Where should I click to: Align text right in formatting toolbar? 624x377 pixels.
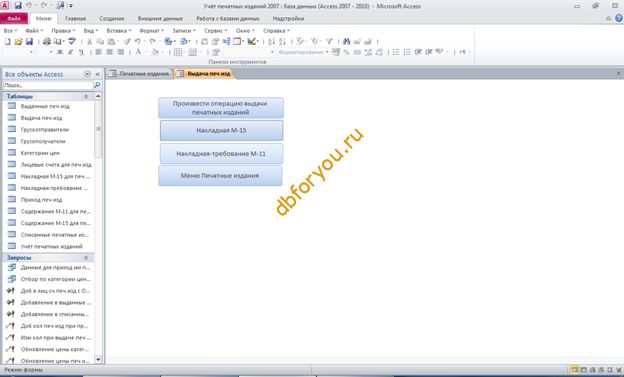120,52
